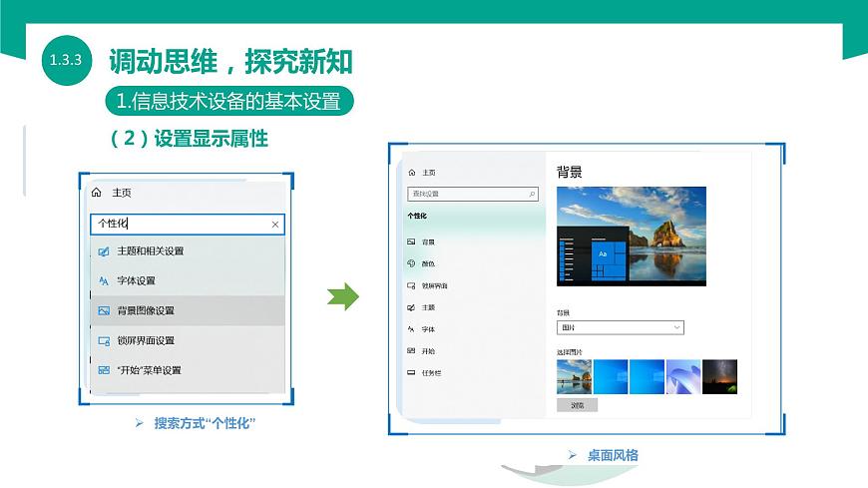
Task: Click the "浏览" button under the pictures
Action: (577, 405)
